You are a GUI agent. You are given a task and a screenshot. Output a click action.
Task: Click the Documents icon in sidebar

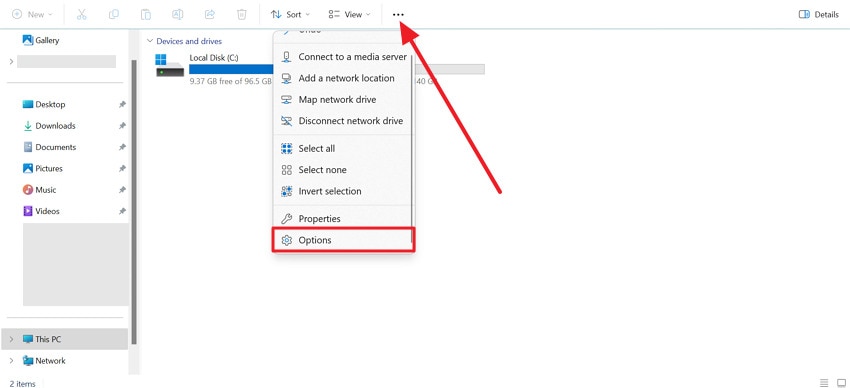(x=28, y=147)
